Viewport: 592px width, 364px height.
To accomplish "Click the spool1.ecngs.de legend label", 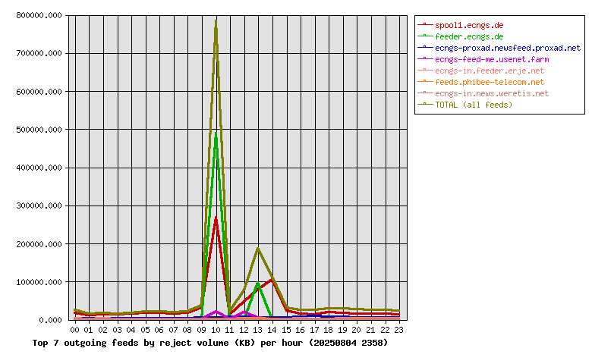I will click(469, 25).
